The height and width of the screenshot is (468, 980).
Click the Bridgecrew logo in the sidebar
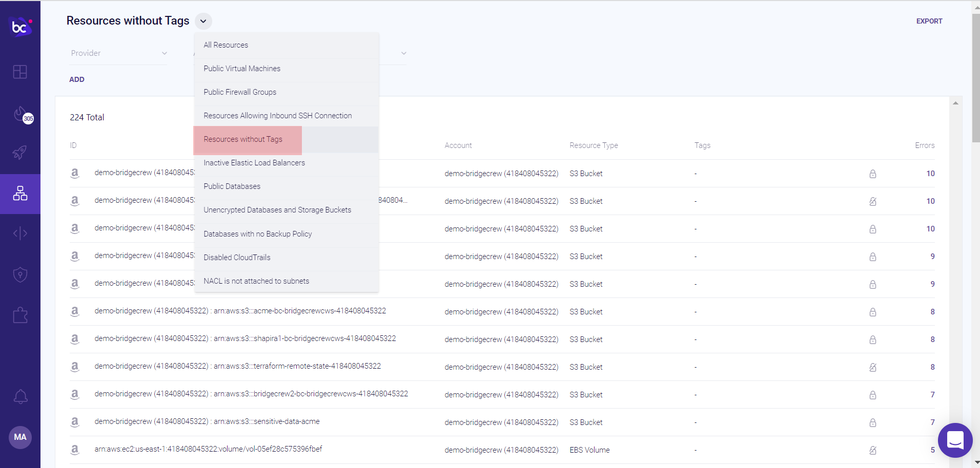coord(21,27)
